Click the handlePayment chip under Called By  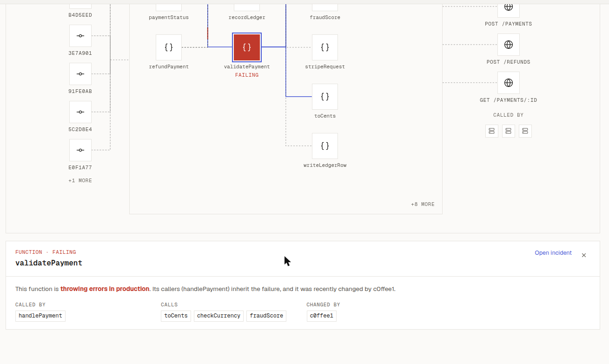click(x=40, y=316)
